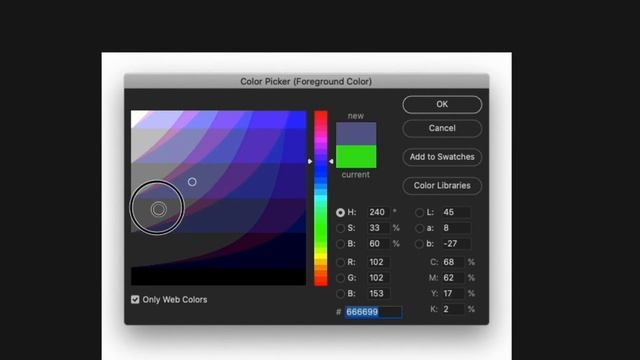The height and width of the screenshot is (360, 640).
Task: Click the L field showing 45
Action: 456,212
